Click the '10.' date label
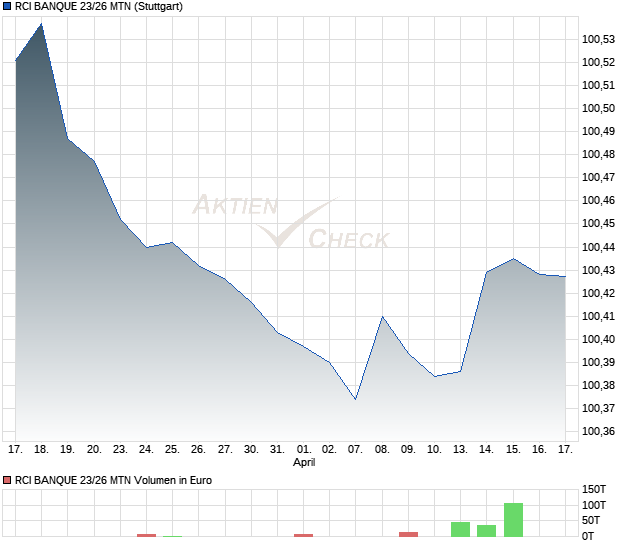 434,450
